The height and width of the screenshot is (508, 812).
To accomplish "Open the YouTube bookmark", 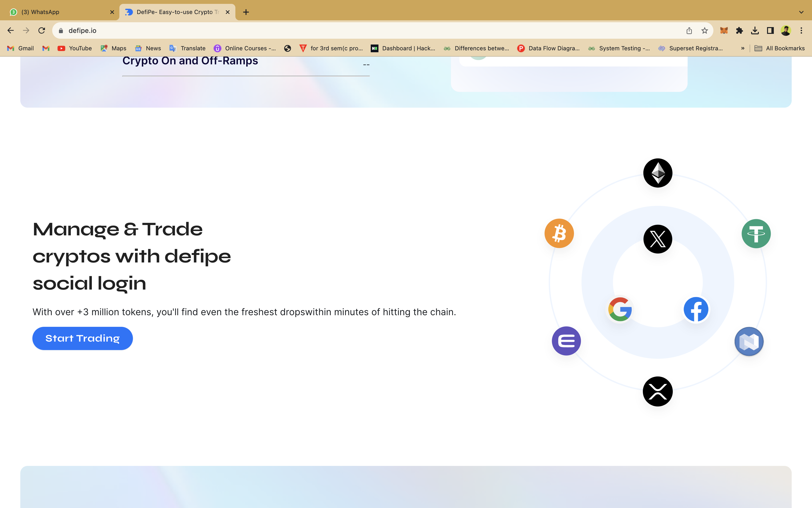I will 74,48.
